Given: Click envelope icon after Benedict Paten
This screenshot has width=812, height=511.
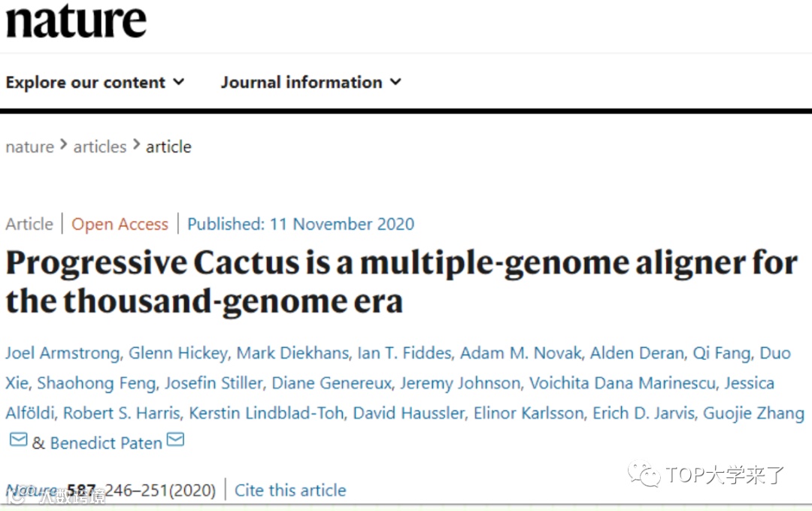Looking at the screenshot, I should pyautogui.click(x=175, y=440).
